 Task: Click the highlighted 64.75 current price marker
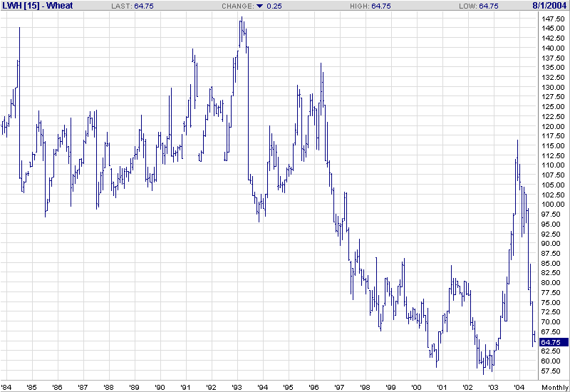pos(554,342)
